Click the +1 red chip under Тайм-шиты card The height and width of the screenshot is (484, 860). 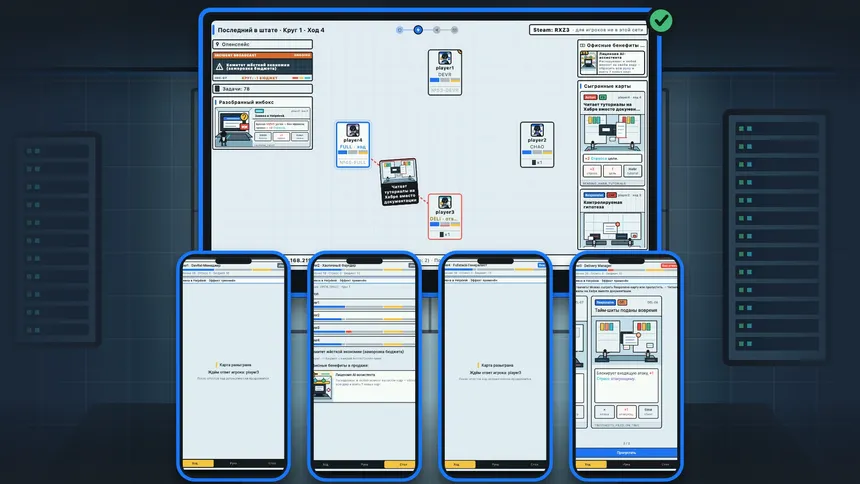(x=626, y=412)
